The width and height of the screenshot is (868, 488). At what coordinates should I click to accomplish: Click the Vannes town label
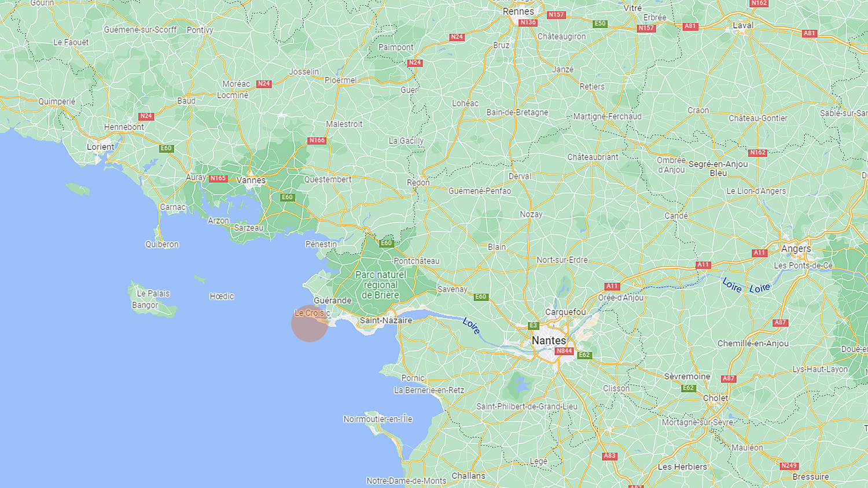click(x=251, y=180)
